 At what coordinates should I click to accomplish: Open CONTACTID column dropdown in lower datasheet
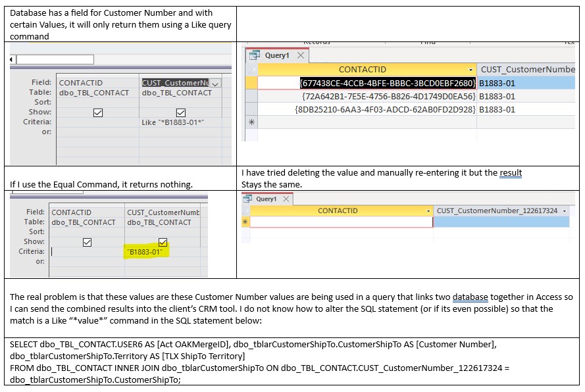point(428,211)
